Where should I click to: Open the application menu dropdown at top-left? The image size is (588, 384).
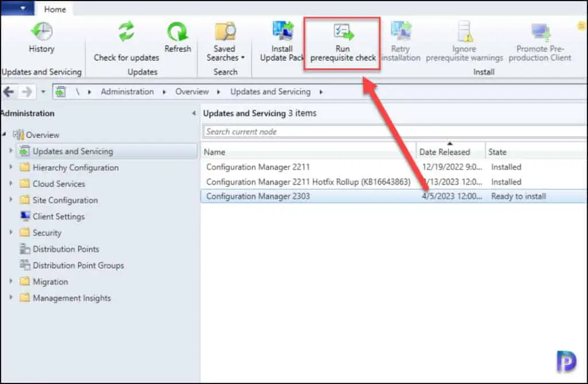click(x=18, y=8)
